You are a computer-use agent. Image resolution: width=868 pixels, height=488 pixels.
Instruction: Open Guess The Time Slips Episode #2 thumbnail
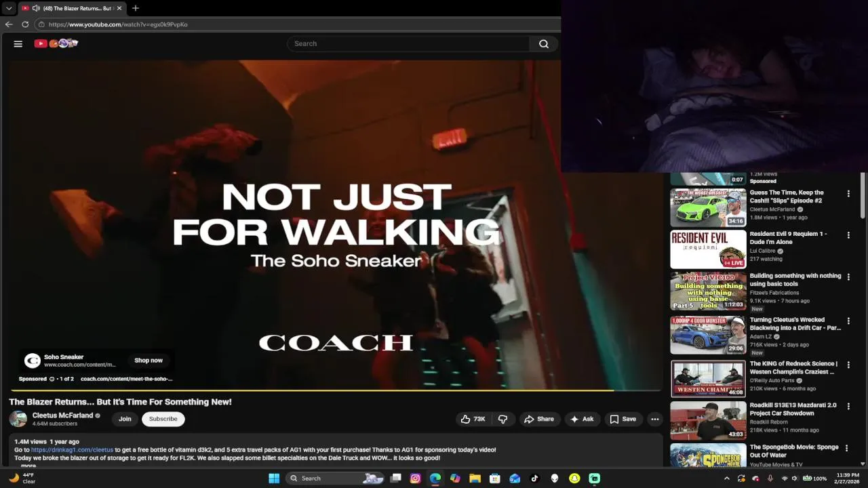[x=708, y=207]
